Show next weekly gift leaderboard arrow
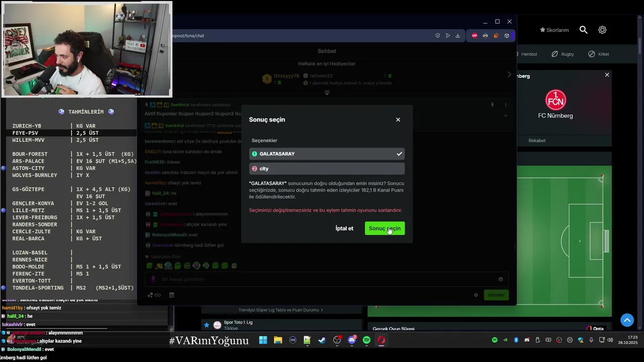644x362 pixels. [509, 74]
